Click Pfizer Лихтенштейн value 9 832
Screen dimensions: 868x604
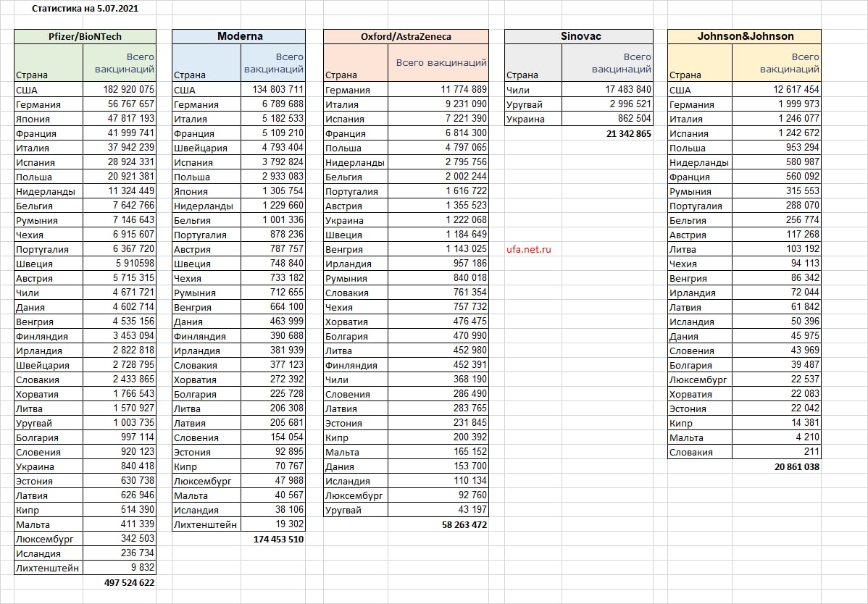(120, 568)
